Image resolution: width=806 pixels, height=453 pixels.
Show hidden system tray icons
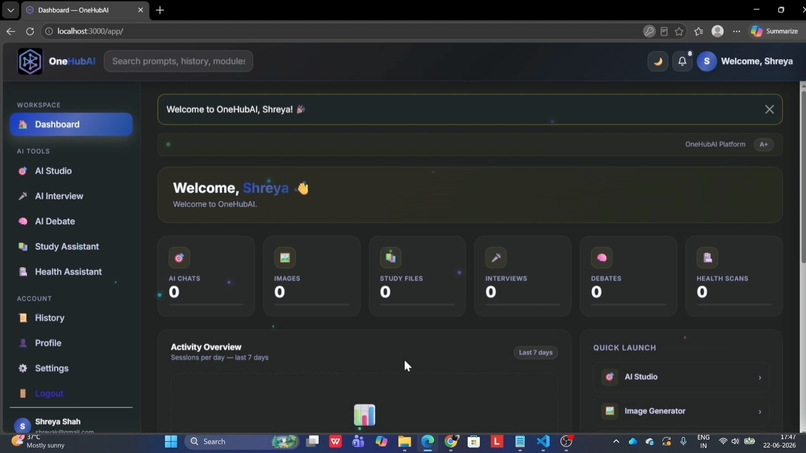616,442
